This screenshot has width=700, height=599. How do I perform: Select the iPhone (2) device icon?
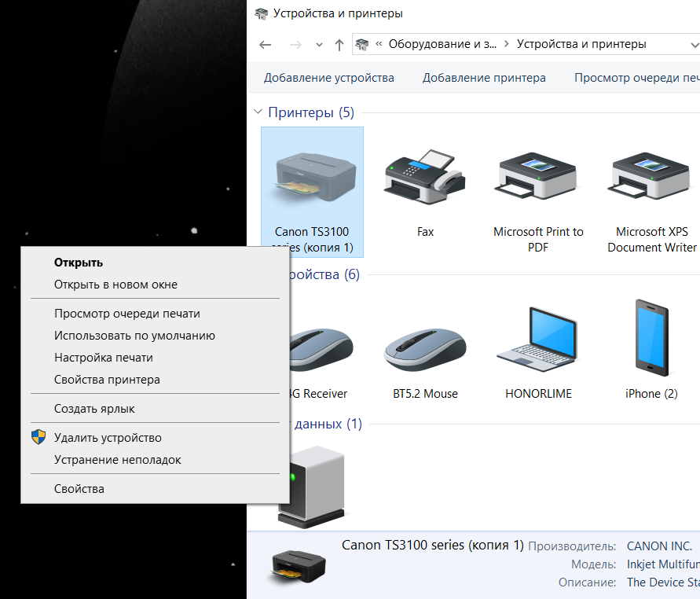pyautogui.click(x=652, y=338)
